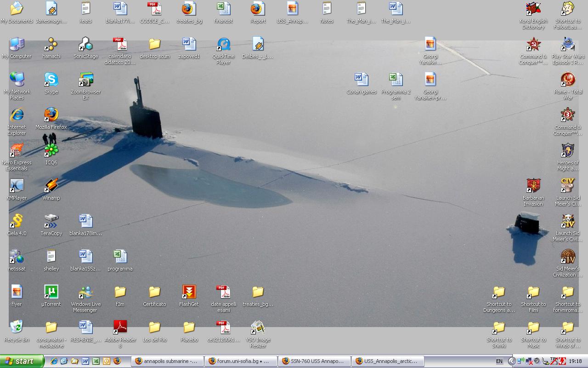
Task: Open the Skype desktop shortcut
Action: pyautogui.click(x=51, y=80)
